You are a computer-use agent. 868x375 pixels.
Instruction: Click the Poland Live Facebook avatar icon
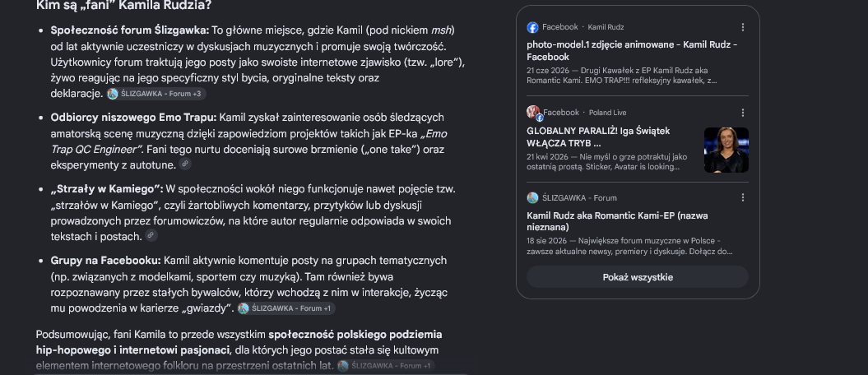(x=534, y=113)
